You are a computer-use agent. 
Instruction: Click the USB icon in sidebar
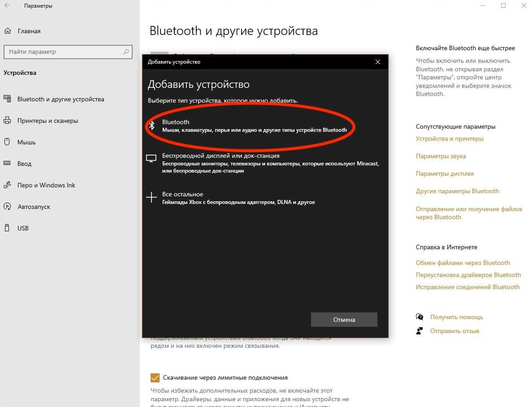[x=7, y=228]
